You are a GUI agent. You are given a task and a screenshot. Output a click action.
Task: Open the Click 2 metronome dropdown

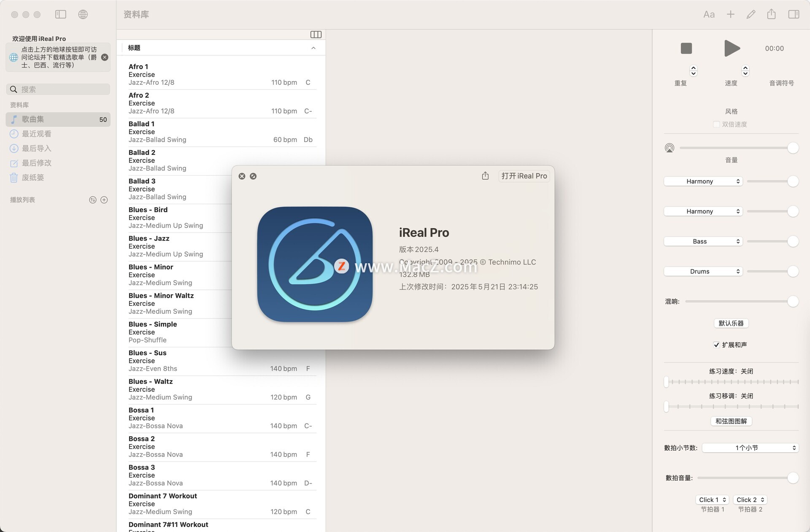[750, 500]
